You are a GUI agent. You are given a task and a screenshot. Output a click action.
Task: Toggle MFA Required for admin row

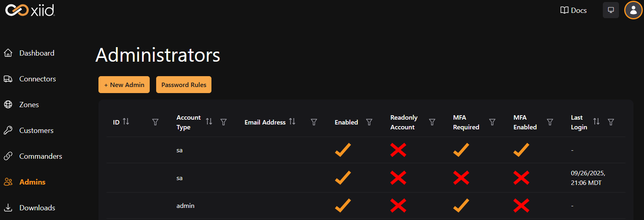point(461,205)
